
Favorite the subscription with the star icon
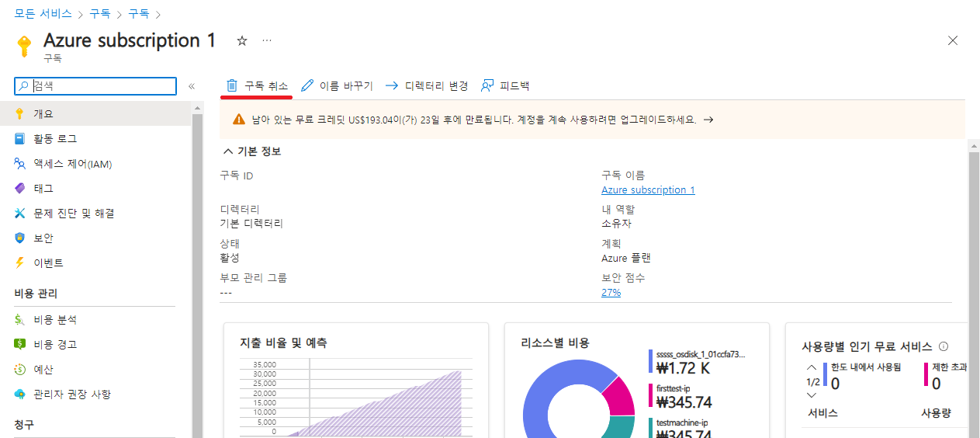242,40
